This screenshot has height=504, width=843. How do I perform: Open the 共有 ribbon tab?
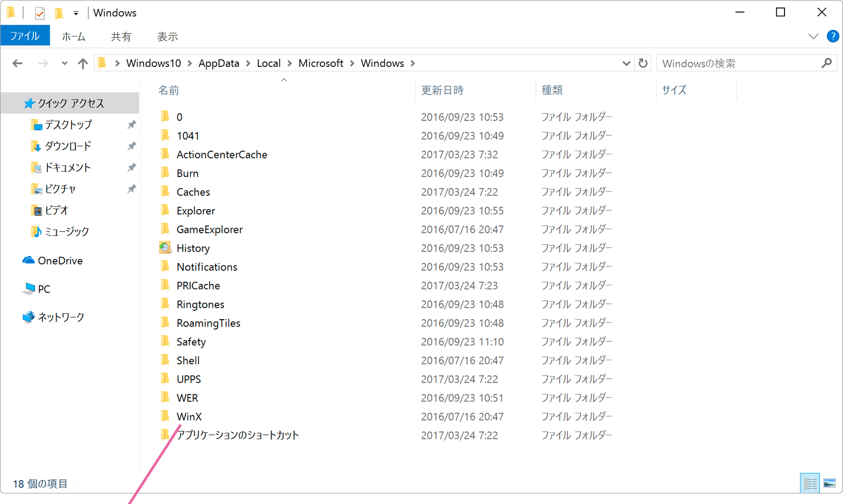click(x=121, y=36)
